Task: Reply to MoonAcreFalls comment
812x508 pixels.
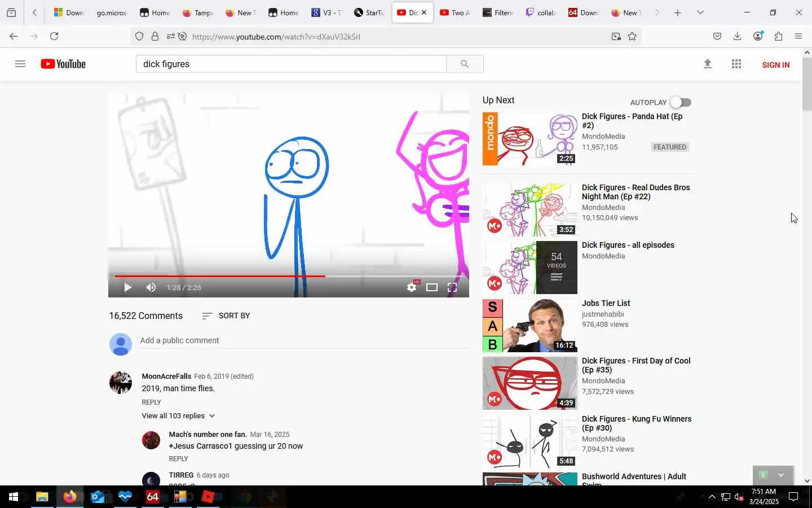Action: (151, 402)
